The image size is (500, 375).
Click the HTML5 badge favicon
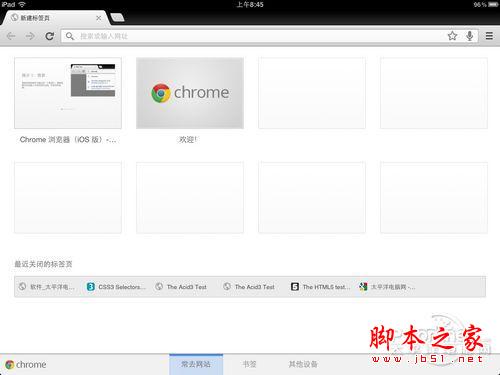click(295, 287)
